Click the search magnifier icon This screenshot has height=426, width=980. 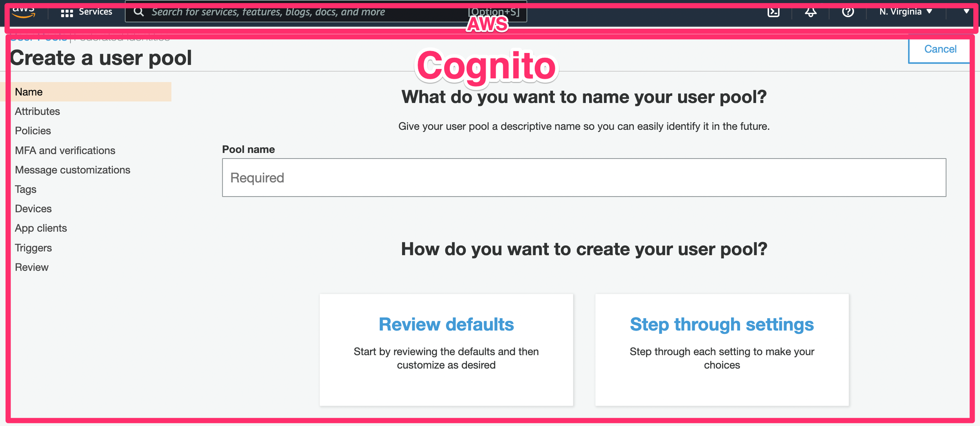tap(139, 12)
